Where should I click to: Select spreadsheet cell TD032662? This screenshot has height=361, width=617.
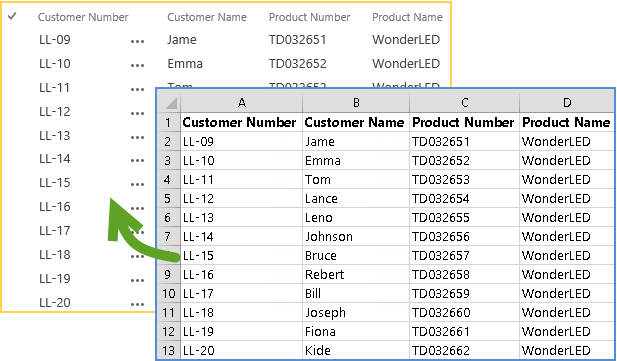tap(464, 350)
